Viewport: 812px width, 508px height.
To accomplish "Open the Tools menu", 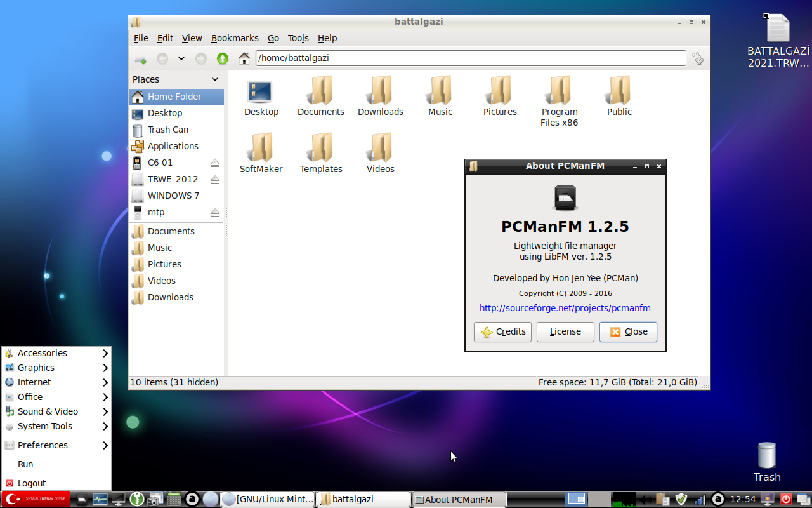I will [x=298, y=38].
